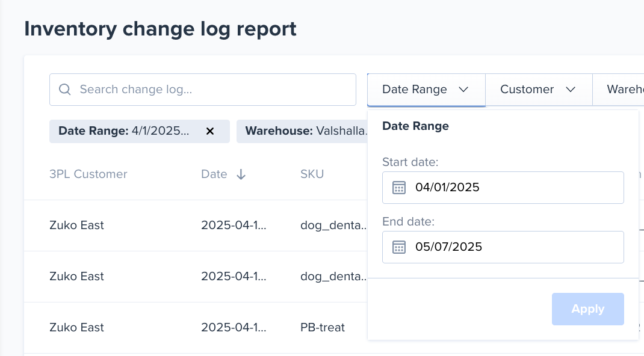Click the Apply button
This screenshot has width=644, height=356.
click(x=587, y=309)
